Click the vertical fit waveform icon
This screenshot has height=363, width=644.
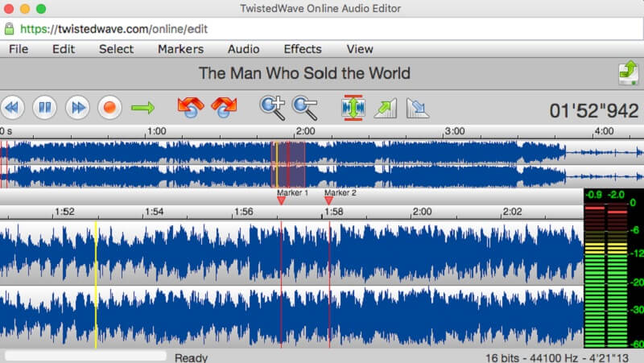point(353,107)
